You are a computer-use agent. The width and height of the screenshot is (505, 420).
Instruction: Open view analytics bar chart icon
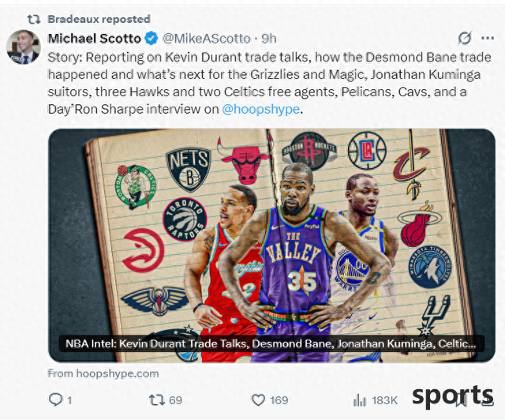[360, 400]
